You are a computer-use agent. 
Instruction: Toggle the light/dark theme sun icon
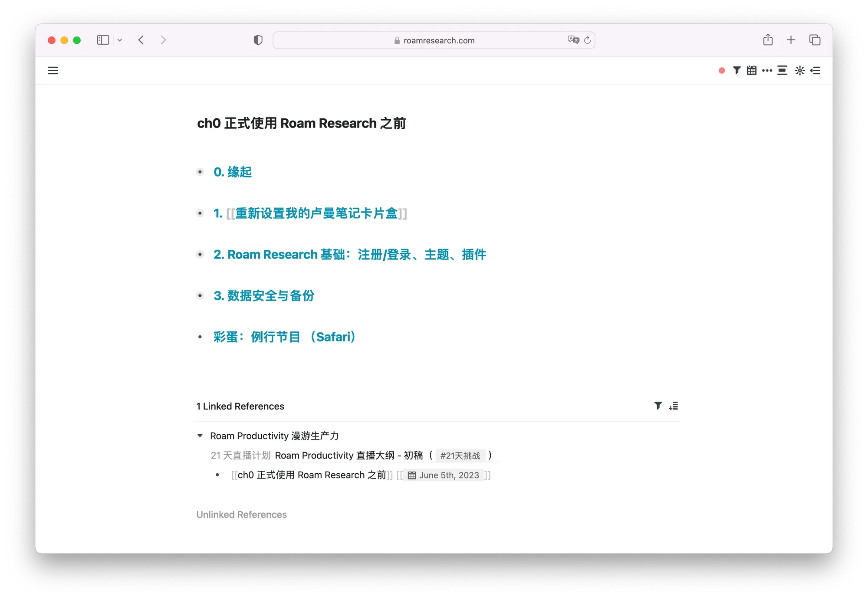(x=800, y=70)
